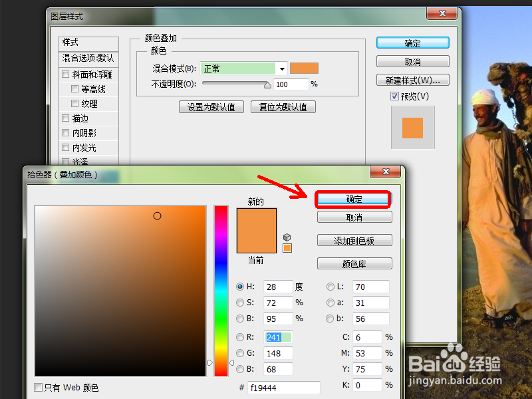This screenshot has height=399, width=532.
Task: Select the Lab L radio button
Action: click(x=330, y=287)
